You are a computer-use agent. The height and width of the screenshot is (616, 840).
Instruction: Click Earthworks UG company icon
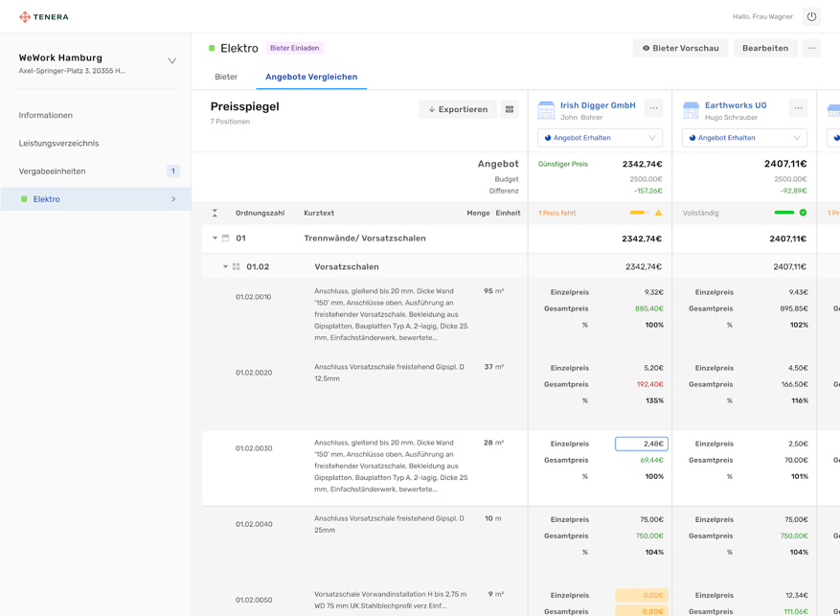692,110
